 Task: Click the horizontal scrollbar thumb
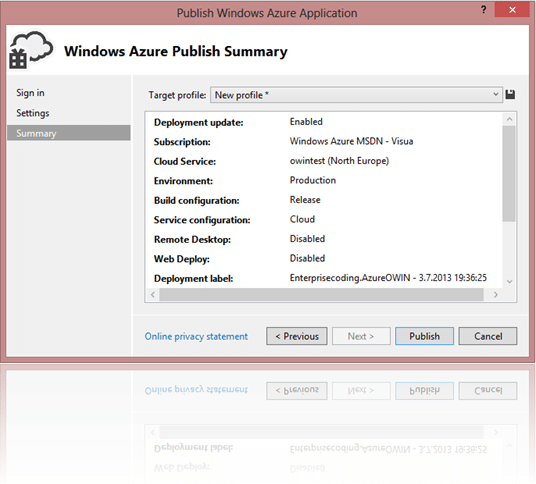pyautogui.click(x=321, y=295)
